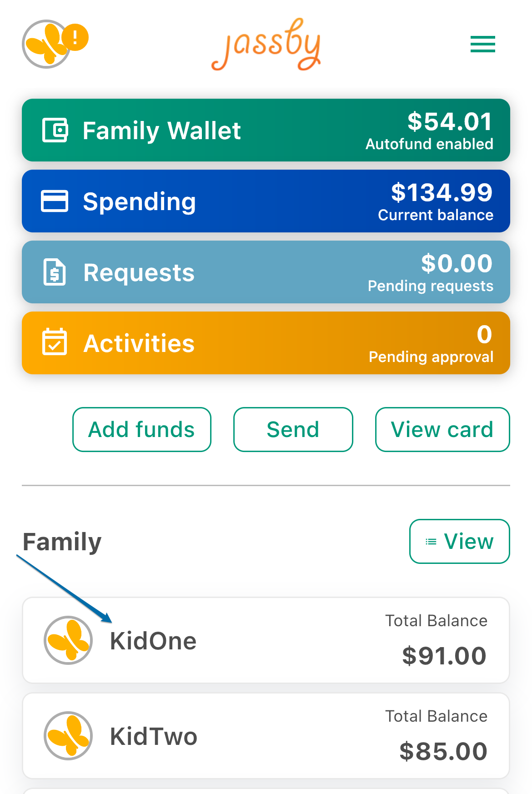Tap KidTwo's butterfly avatar

coord(68,736)
